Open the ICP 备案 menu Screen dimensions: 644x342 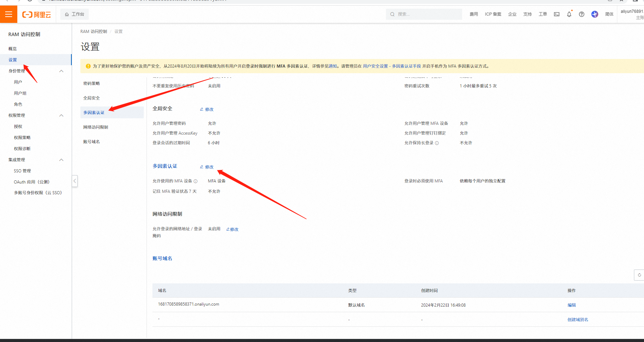(493, 14)
